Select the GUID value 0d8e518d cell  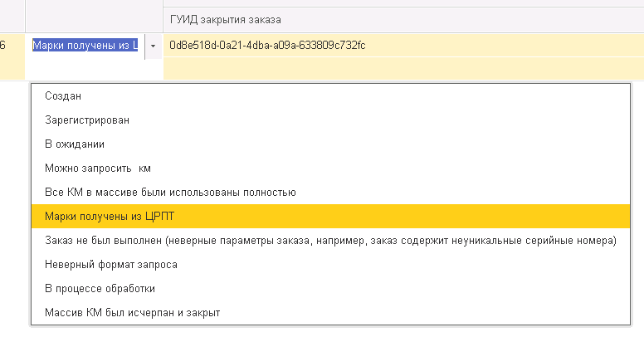(x=267, y=45)
